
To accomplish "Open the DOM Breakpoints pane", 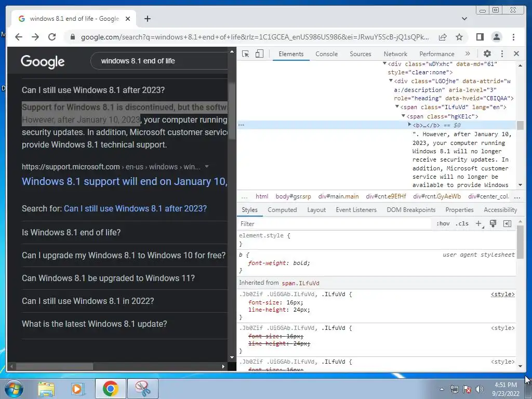I will click(411, 210).
